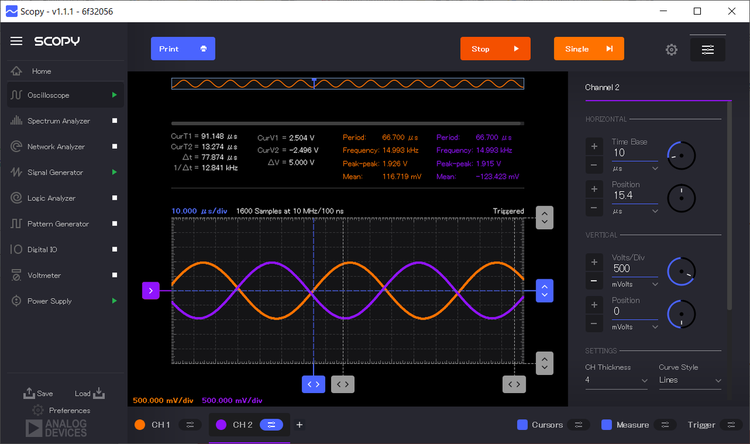Screen dimensions: 750x444
Task: Open the Digital IO instrument
Action: [x=66, y=249]
